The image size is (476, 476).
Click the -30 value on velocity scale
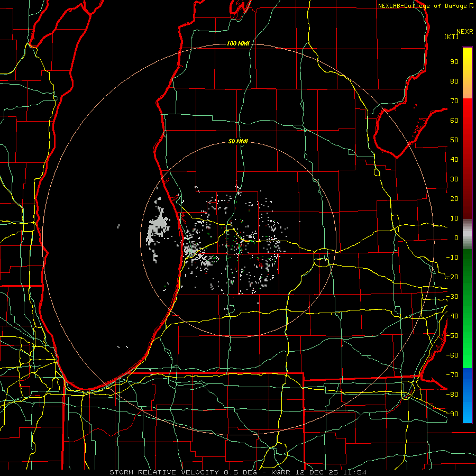coord(452,297)
